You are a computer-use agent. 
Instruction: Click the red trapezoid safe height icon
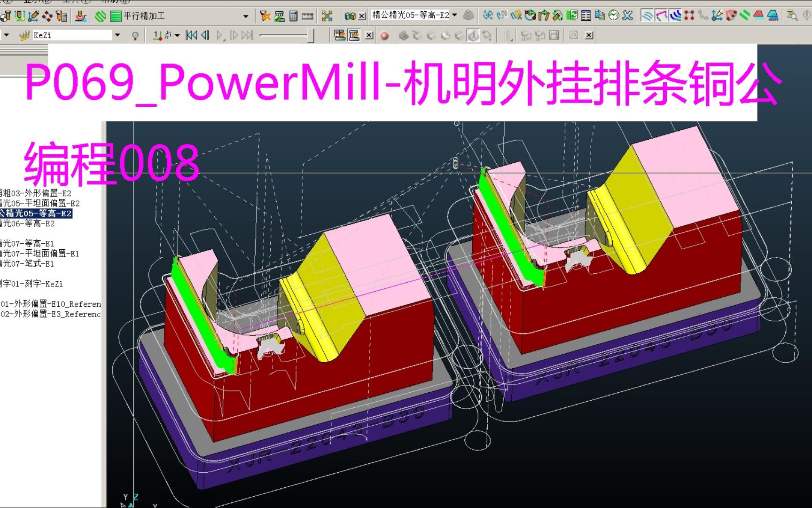tap(758, 16)
